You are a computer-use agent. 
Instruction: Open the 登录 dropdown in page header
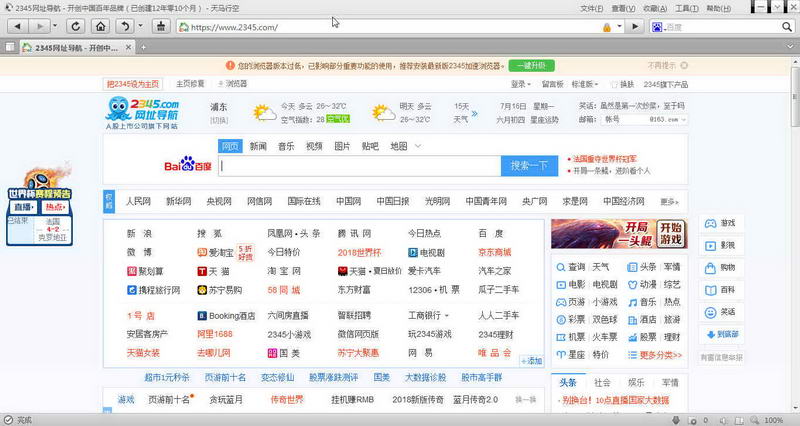[520, 84]
